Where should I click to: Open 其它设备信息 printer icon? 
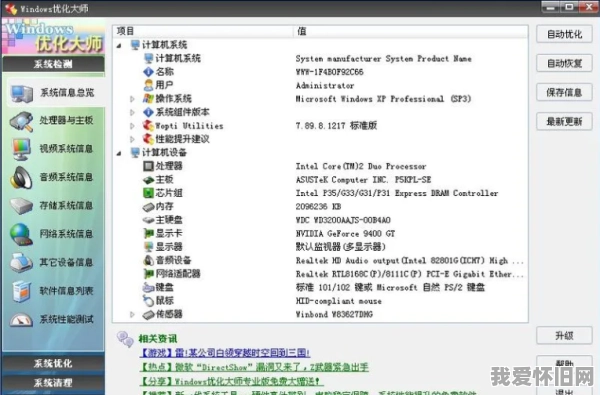21,263
